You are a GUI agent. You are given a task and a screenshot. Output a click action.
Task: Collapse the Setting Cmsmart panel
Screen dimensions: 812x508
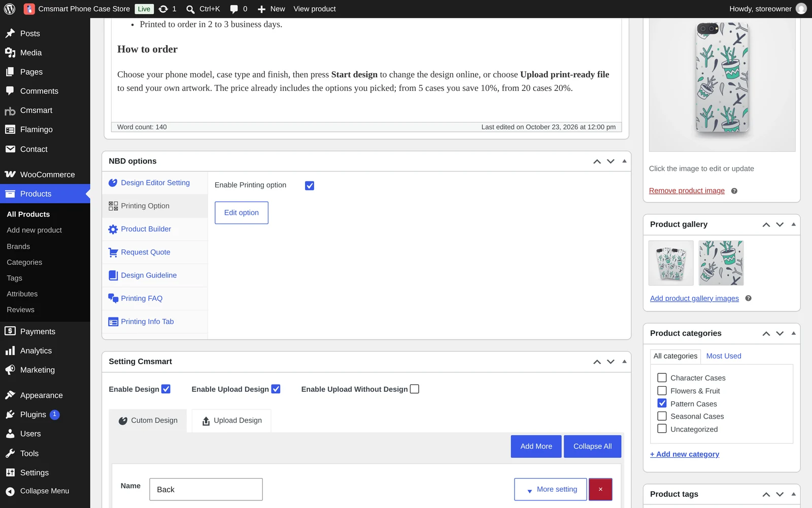624,362
